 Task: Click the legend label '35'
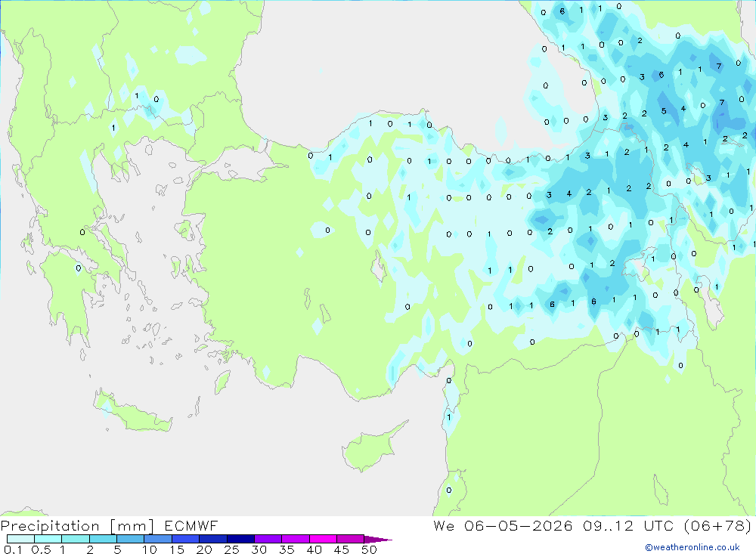(x=287, y=549)
